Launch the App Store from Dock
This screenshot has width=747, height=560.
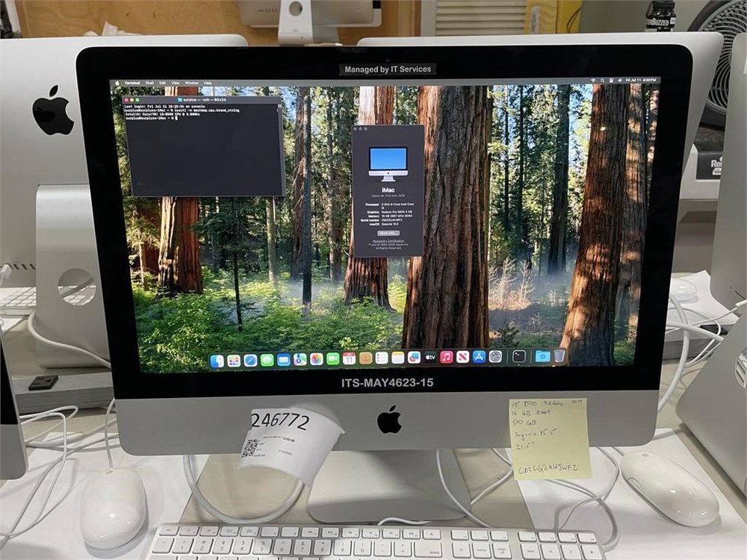480,357
